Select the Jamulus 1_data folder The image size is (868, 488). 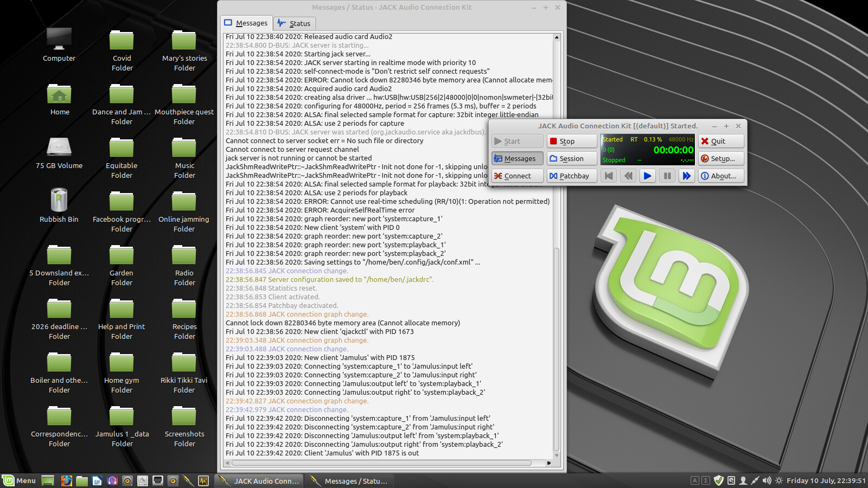point(122,426)
